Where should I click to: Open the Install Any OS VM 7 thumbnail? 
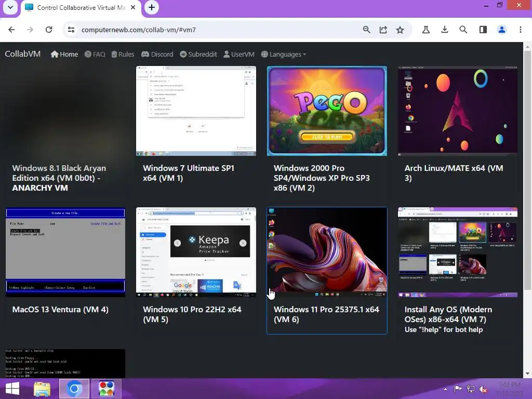[x=458, y=252]
